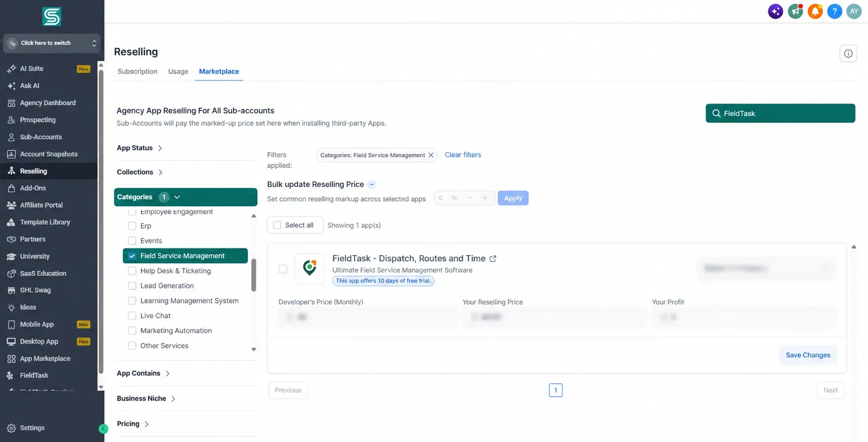Open the blue help question icon
The height and width of the screenshot is (442, 868).
coord(834,11)
